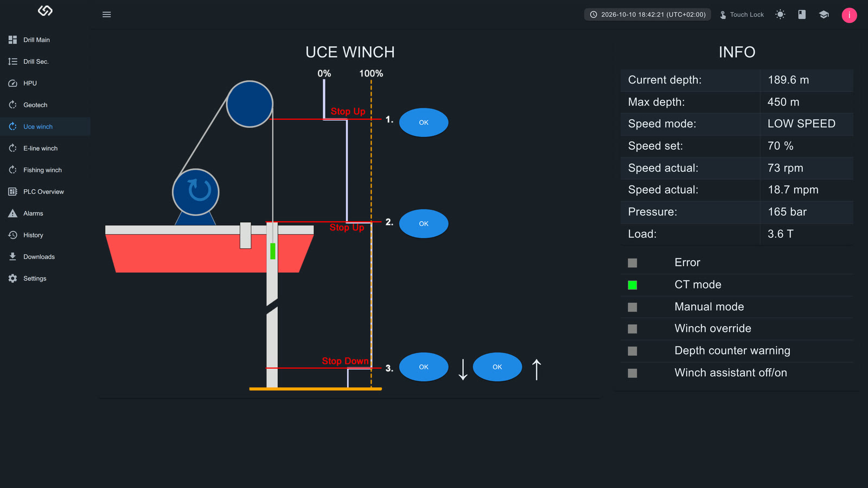Click the Fishing winch sidebar icon
The image size is (868, 488).
tap(12, 170)
